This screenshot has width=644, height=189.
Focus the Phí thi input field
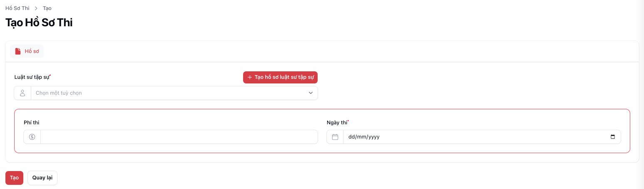pyautogui.click(x=179, y=137)
